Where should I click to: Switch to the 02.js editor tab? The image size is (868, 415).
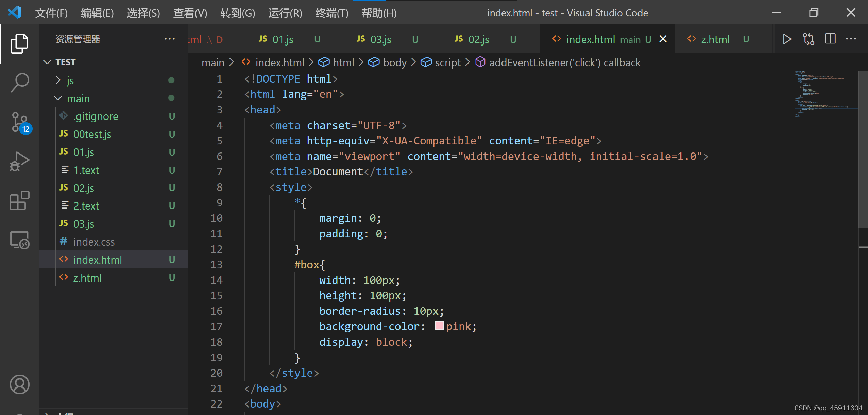point(491,39)
